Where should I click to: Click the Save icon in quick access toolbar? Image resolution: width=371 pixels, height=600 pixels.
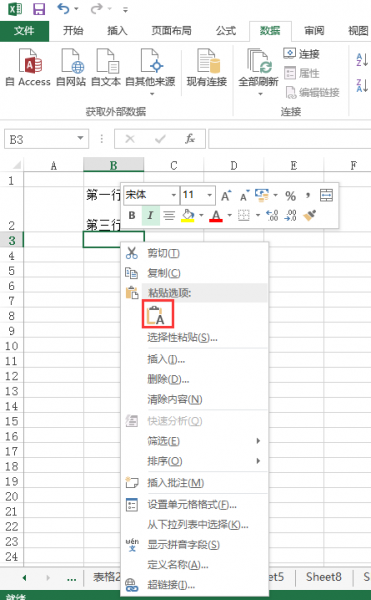point(39,9)
